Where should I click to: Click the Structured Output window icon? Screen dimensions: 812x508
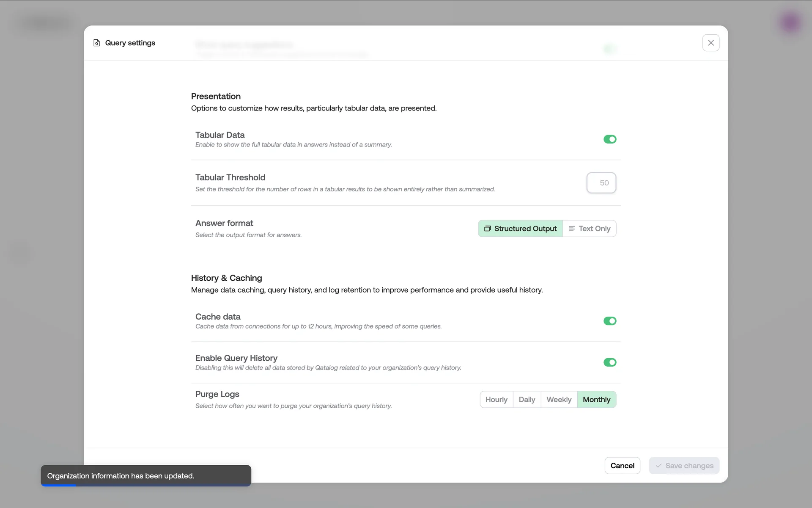click(x=487, y=229)
